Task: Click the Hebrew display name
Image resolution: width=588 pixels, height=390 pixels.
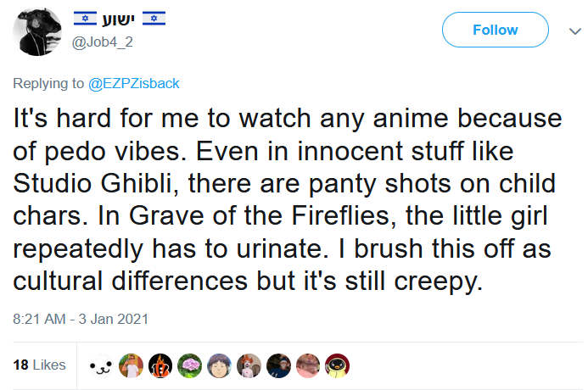Action: tap(119, 19)
